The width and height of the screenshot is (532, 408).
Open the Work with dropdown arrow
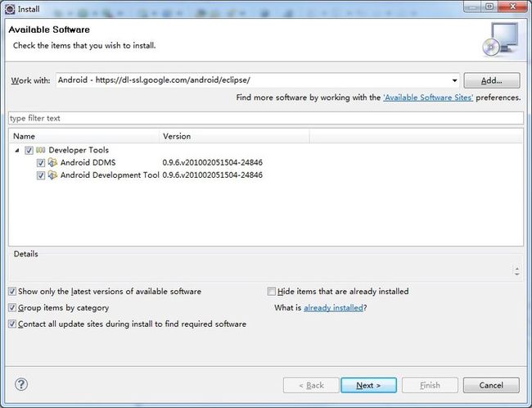click(x=454, y=80)
